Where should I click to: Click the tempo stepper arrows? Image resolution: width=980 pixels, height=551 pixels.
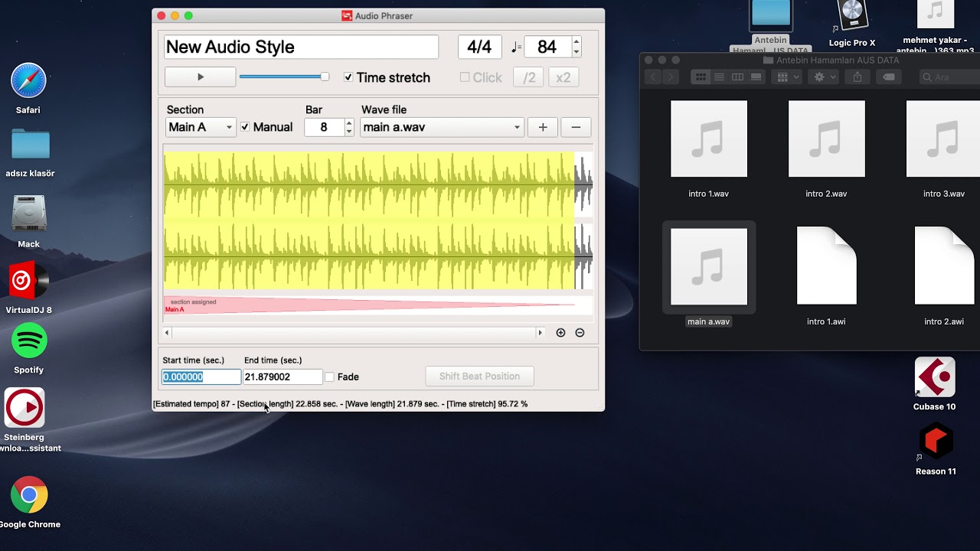577,47
